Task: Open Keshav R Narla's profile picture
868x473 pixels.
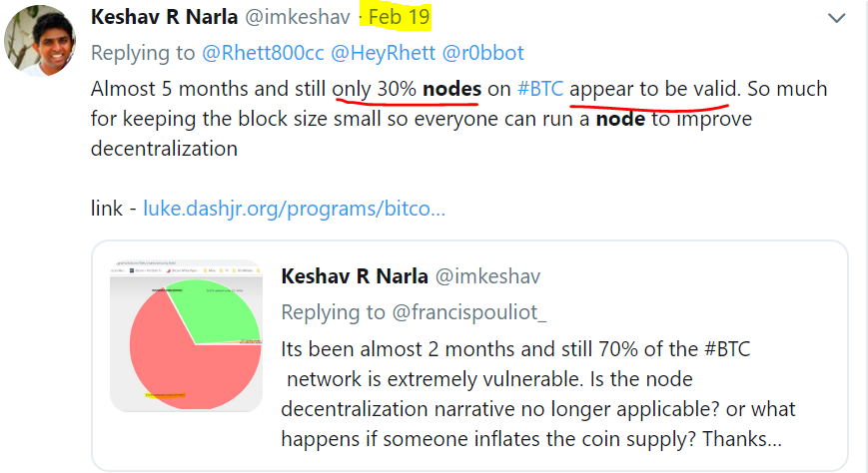Action: (x=40, y=40)
